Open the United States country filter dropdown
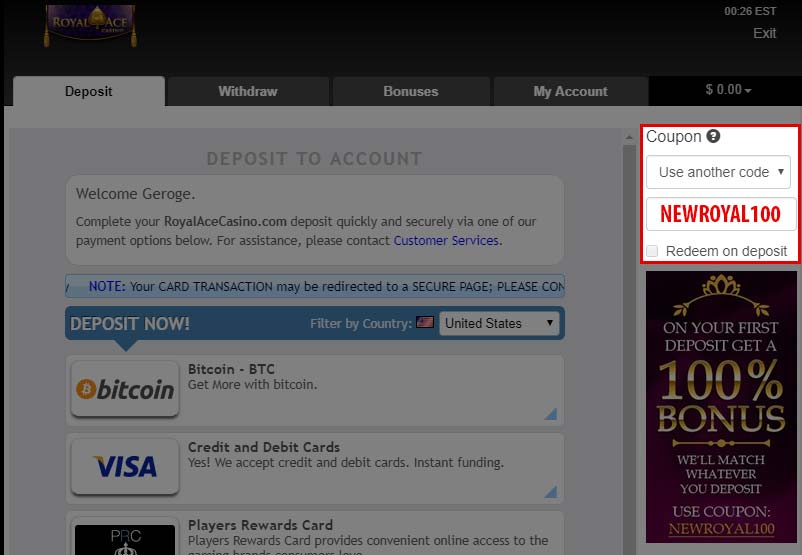802x555 pixels. coord(499,323)
